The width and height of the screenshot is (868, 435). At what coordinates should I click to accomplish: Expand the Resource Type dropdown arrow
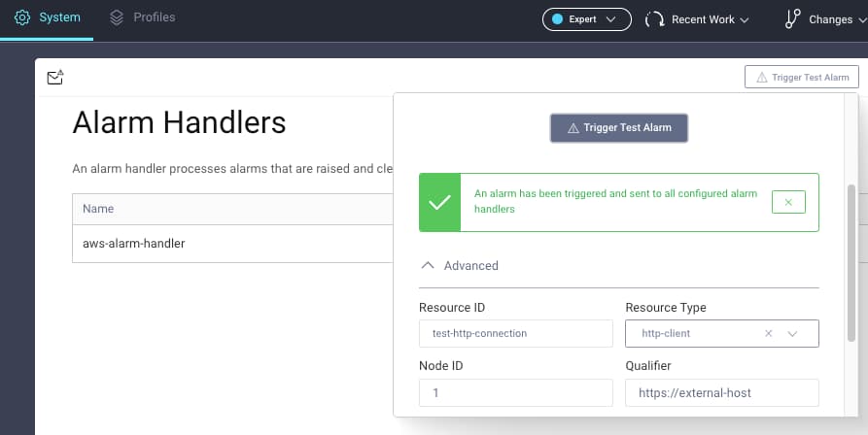tap(792, 333)
